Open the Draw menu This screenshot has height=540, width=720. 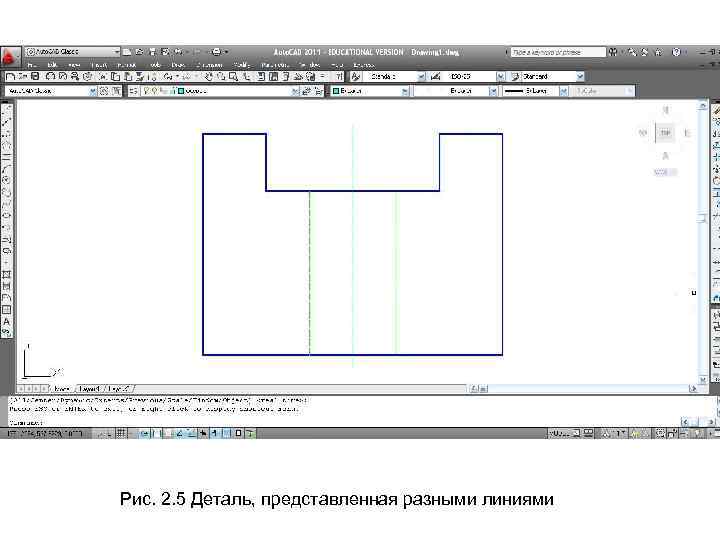point(178,65)
